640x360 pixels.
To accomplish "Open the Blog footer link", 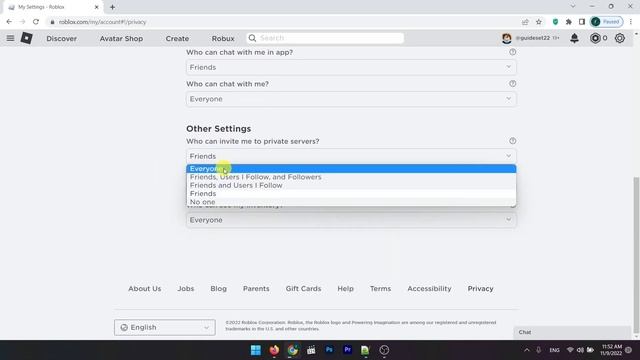I will pos(218,289).
